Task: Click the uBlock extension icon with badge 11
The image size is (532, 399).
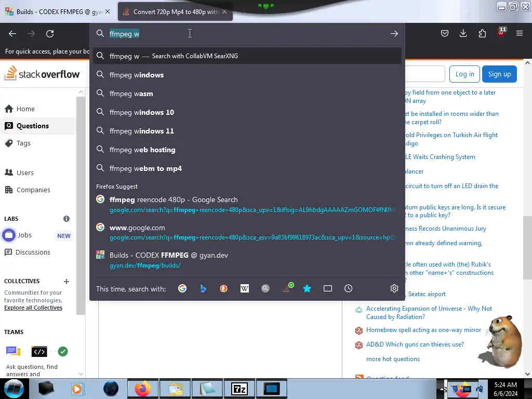Action: (501, 33)
